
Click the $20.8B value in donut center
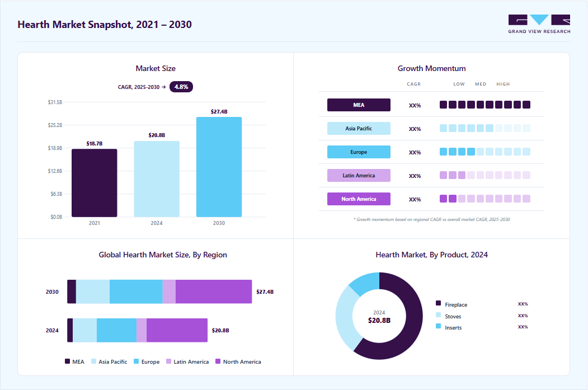click(379, 321)
